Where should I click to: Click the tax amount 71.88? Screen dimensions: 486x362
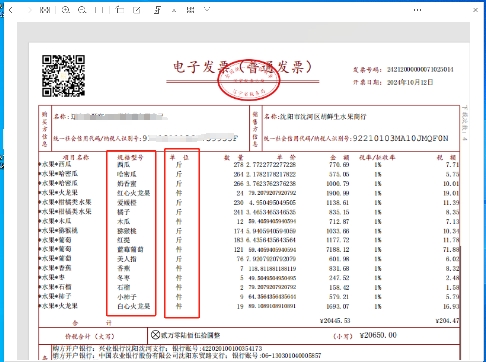coord(451,249)
